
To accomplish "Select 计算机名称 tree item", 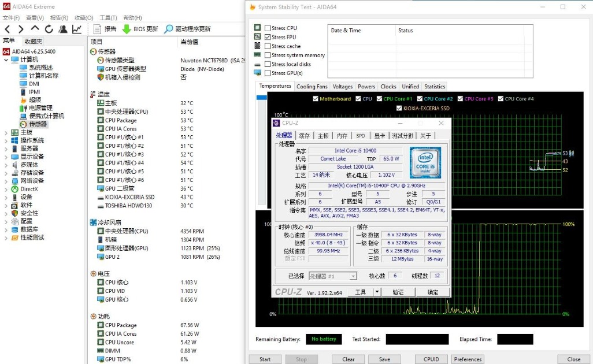I will [x=43, y=76].
